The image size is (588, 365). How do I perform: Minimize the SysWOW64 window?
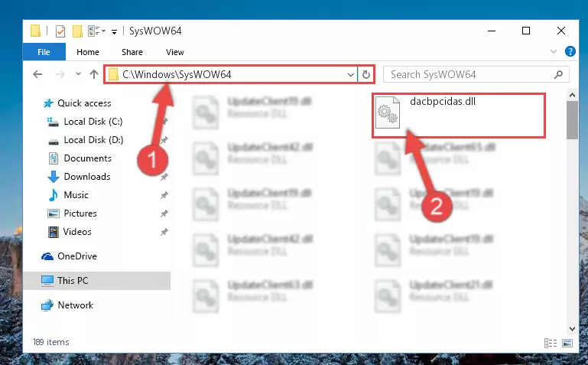click(492, 31)
